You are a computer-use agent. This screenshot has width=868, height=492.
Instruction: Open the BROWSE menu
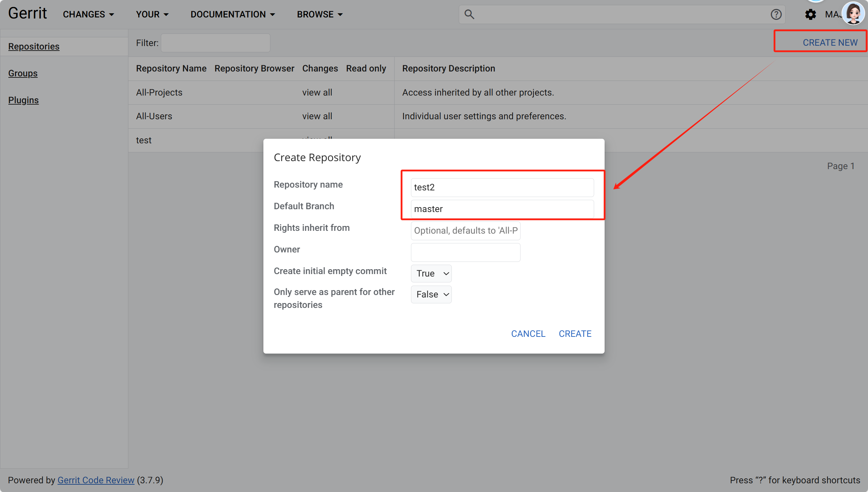(320, 14)
